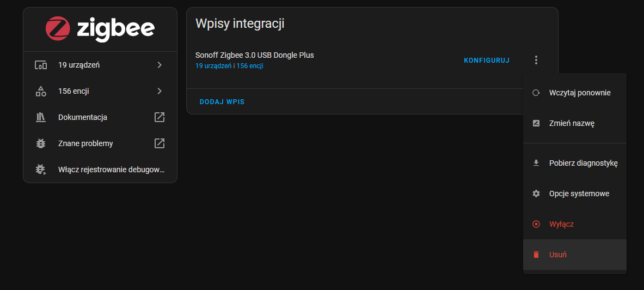
Task: Click the bug icon beside Znane problemy
Action: (41, 143)
